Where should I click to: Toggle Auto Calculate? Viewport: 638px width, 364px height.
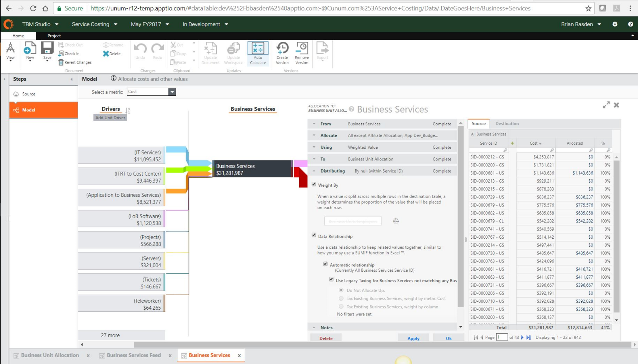[258, 53]
